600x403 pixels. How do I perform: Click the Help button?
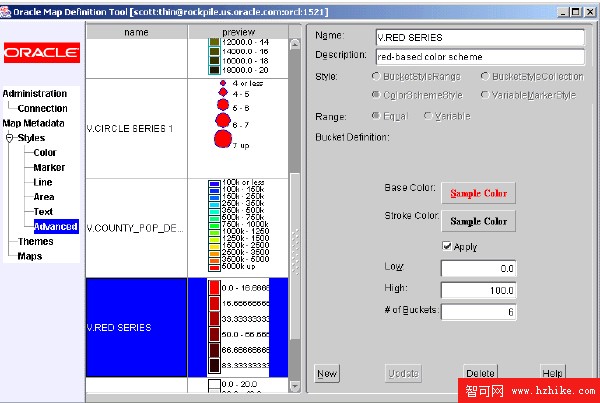tap(552, 372)
